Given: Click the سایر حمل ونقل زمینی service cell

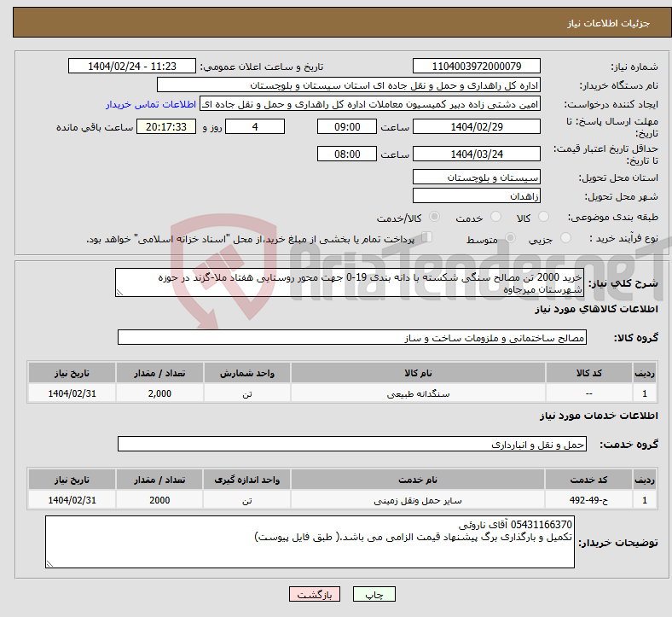Looking at the screenshot, I should (418, 500).
